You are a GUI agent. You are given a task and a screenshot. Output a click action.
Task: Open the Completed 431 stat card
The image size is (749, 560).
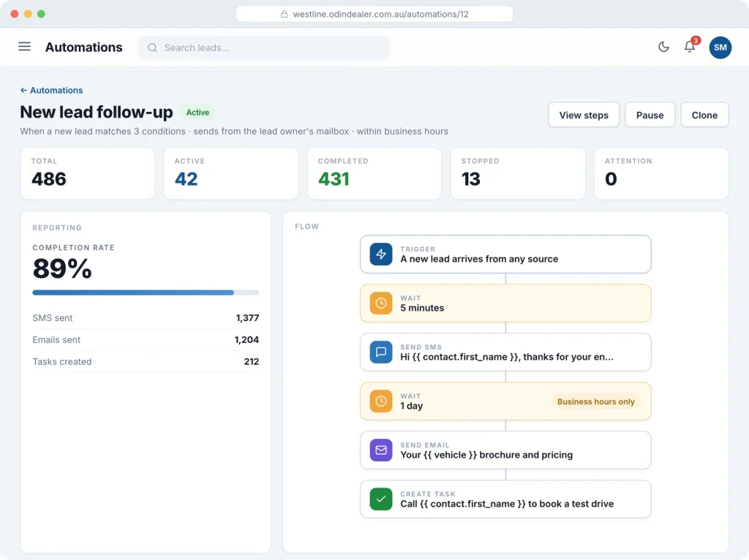point(374,173)
